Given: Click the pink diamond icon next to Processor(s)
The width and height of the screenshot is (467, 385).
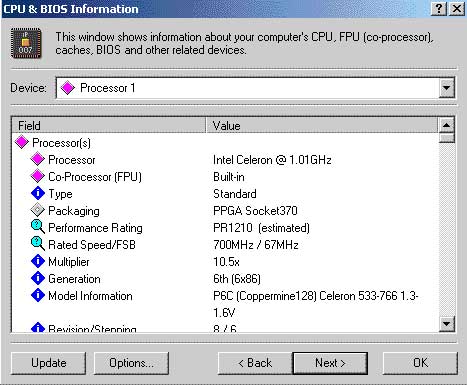Looking at the screenshot, I should coord(22,143).
